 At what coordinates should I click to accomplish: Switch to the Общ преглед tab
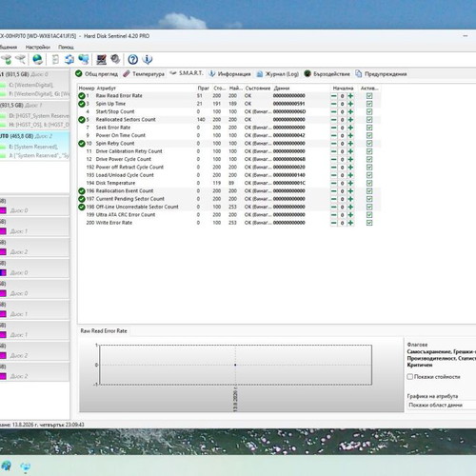tap(96, 74)
